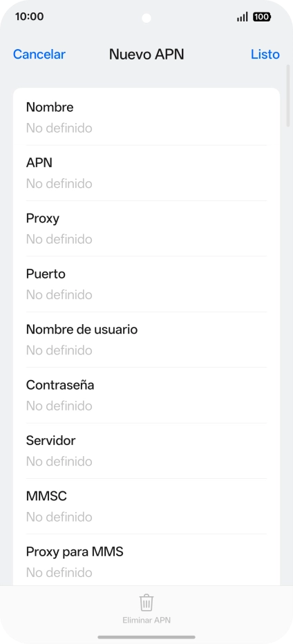293x644 pixels.
Task: Tap Cancelar to discard the new APN
Action: (x=39, y=54)
